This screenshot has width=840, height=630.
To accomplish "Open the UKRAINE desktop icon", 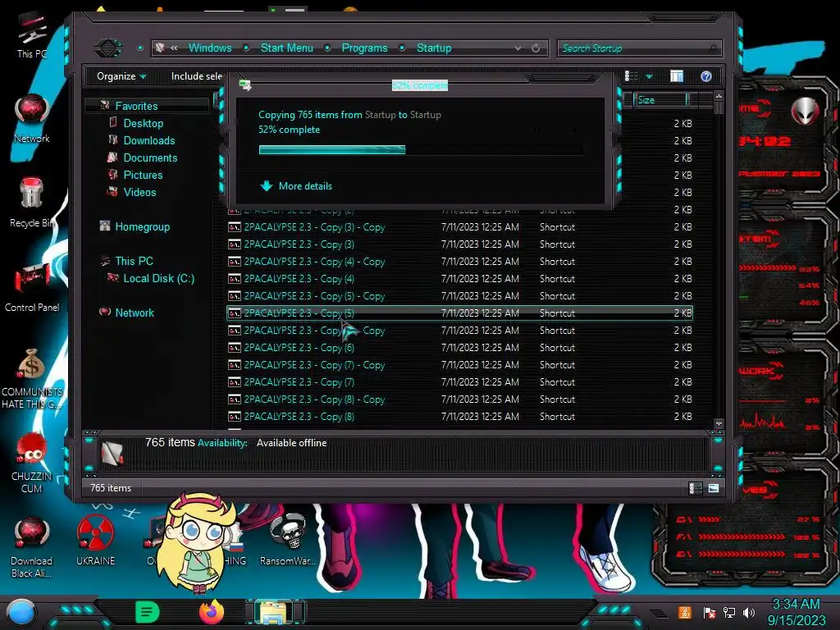I will tap(95, 541).
